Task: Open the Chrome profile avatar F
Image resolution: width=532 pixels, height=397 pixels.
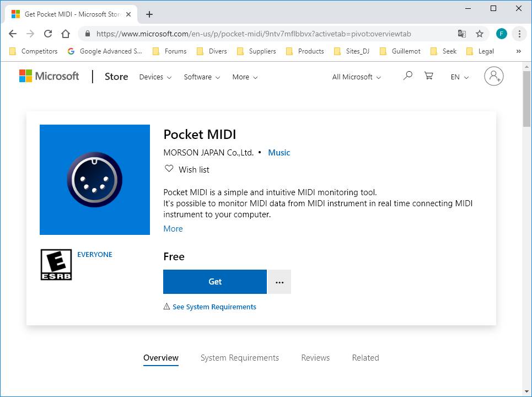Action: point(502,34)
